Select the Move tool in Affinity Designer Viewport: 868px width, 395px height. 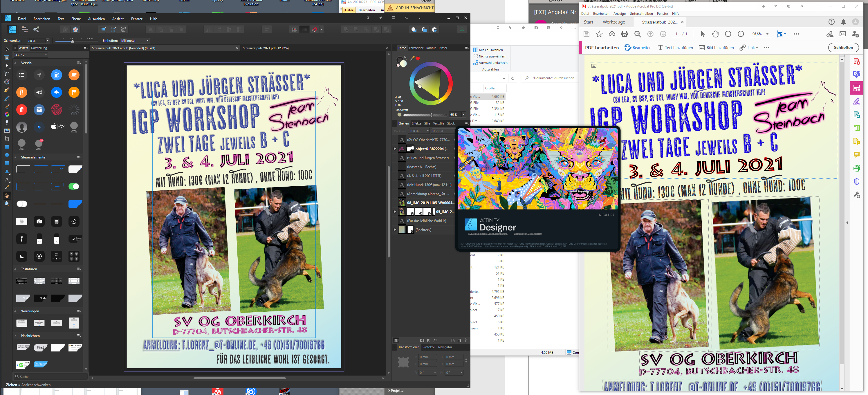click(x=7, y=49)
